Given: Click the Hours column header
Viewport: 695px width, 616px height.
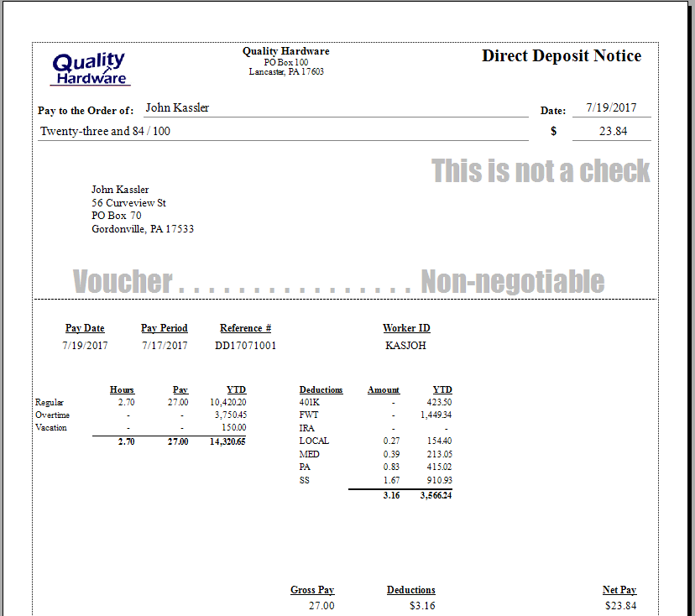Looking at the screenshot, I should point(122,389).
